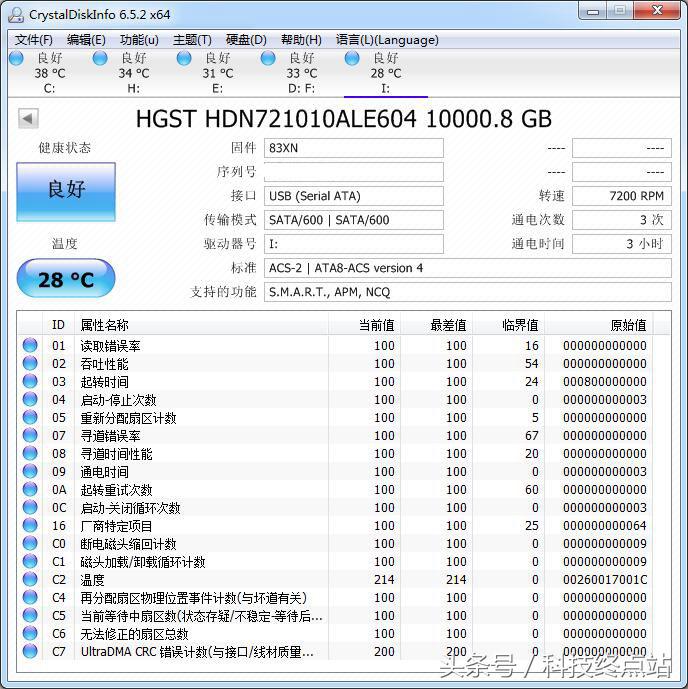688x689 pixels.
Task: Click the power-on hours 3 小时 field
Action: [622, 244]
